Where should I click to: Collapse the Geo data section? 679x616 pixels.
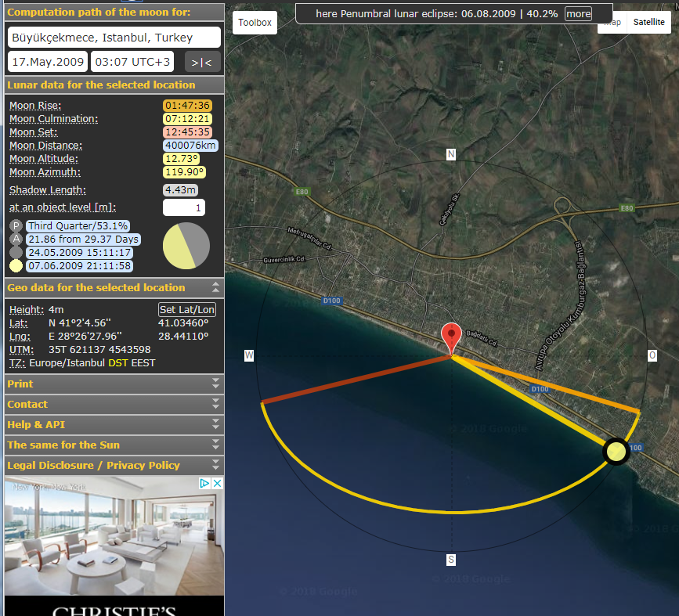click(x=215, y=287)
